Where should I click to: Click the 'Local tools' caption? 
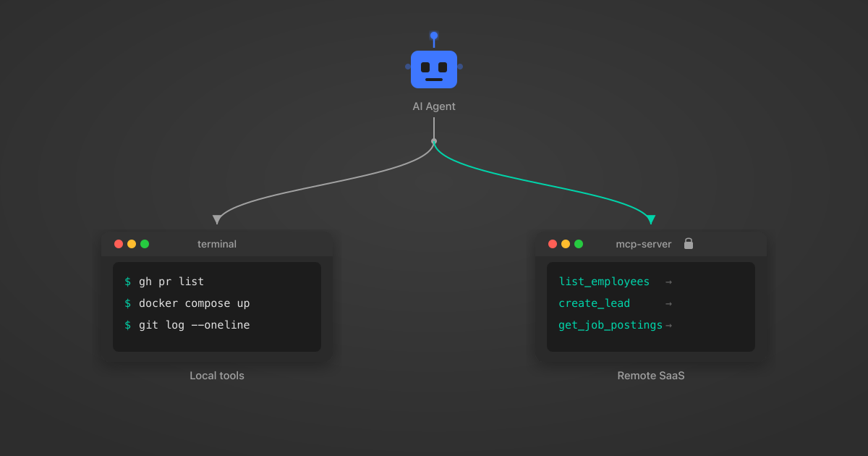217,376
